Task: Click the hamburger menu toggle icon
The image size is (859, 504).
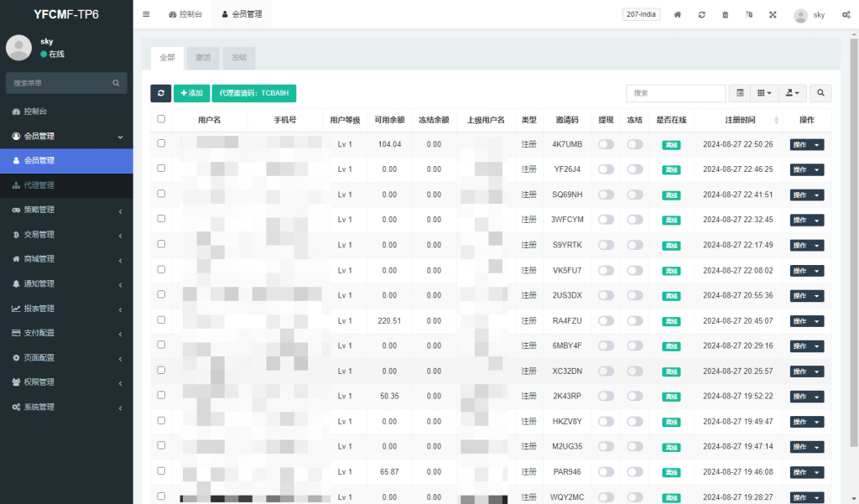Action: [x=146, y=14]
